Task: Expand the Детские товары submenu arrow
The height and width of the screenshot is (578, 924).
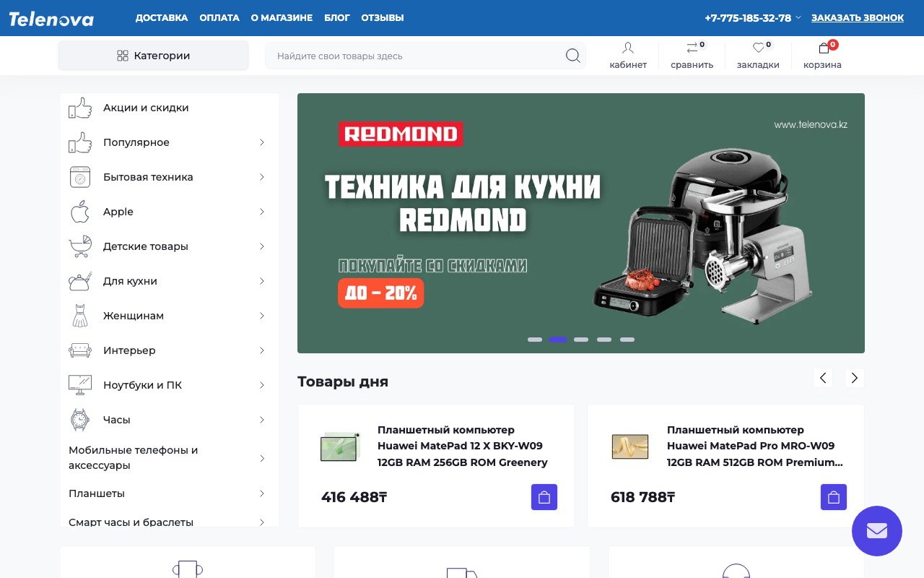Action: [262, 246]
